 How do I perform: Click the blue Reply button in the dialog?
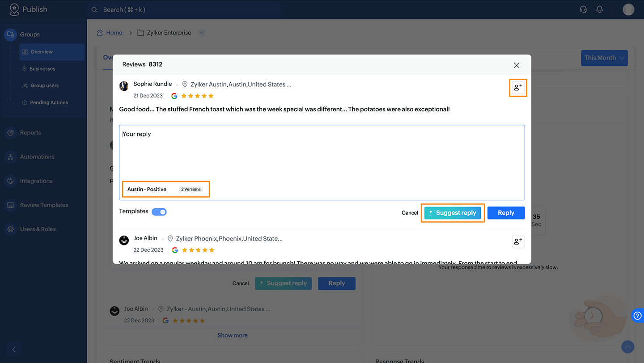pyautogui.click(x=506, y=213)
